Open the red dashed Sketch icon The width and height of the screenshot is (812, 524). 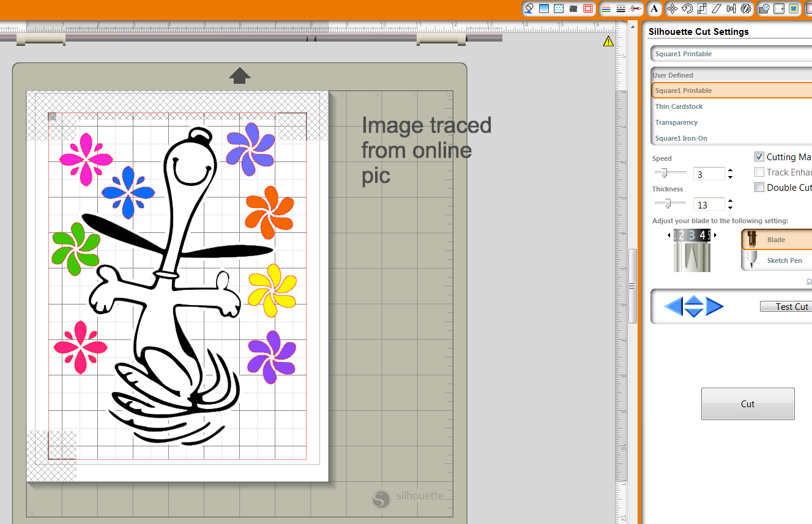pyautogui.click(x=588, y=9)
